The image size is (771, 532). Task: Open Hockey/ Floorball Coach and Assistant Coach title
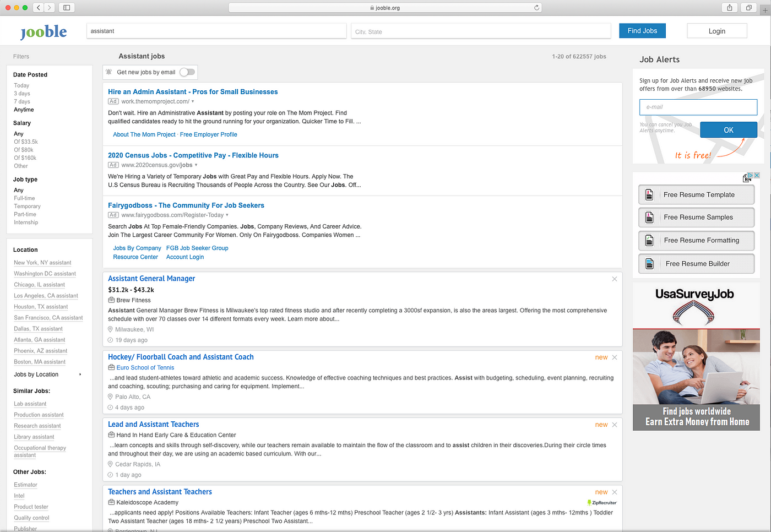tap(181, 357)
